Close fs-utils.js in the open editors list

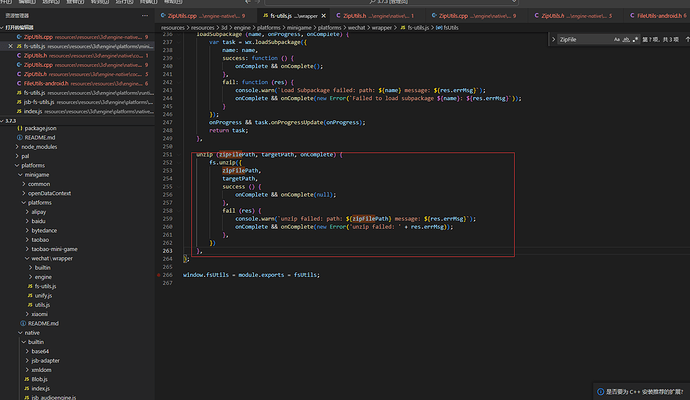coord(12,47)
